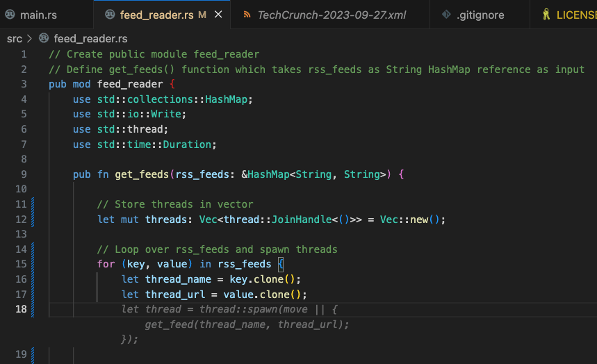597x364 pixels.
Task: Click 'value.clone()' on line 17
Action: [x=262, y=295]
